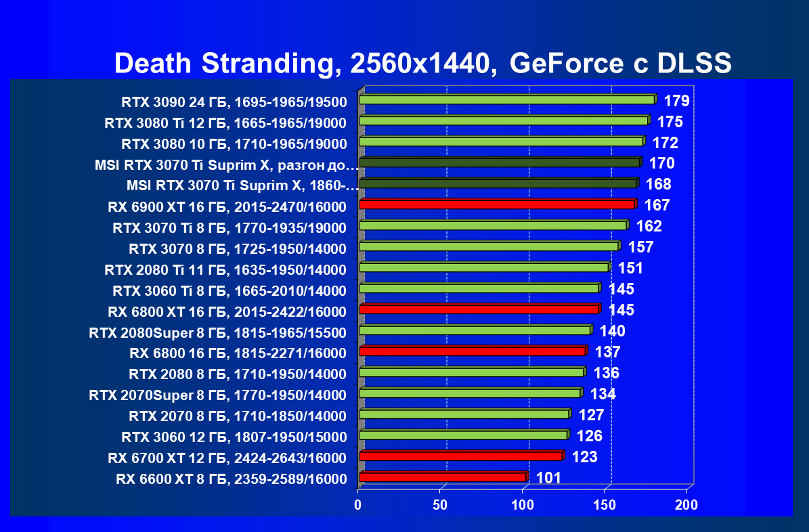Select the 'RX 6600 XT 8 ГБ, 2359-2589/16000' label
Image resolution: width=809 pixels, height=532 pixels.
[x=232, y=479]
